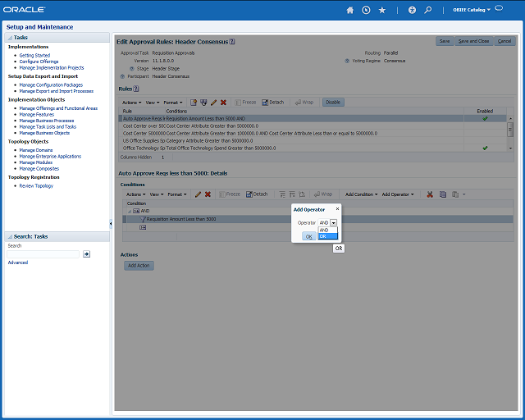This screenshot has width=525, height=420.
Task: Open the Getting Started link
Action: pyautogui.click(x=34, y=55)
